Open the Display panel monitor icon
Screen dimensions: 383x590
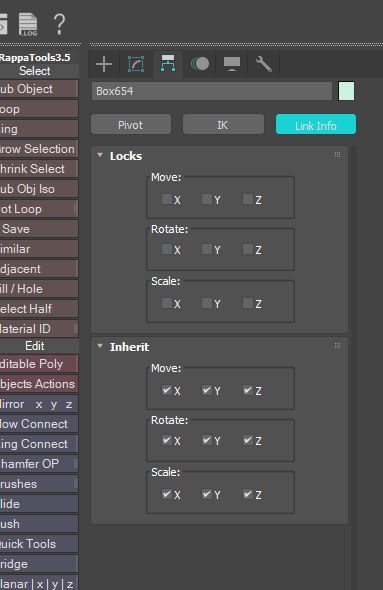[x=232, y=64]
